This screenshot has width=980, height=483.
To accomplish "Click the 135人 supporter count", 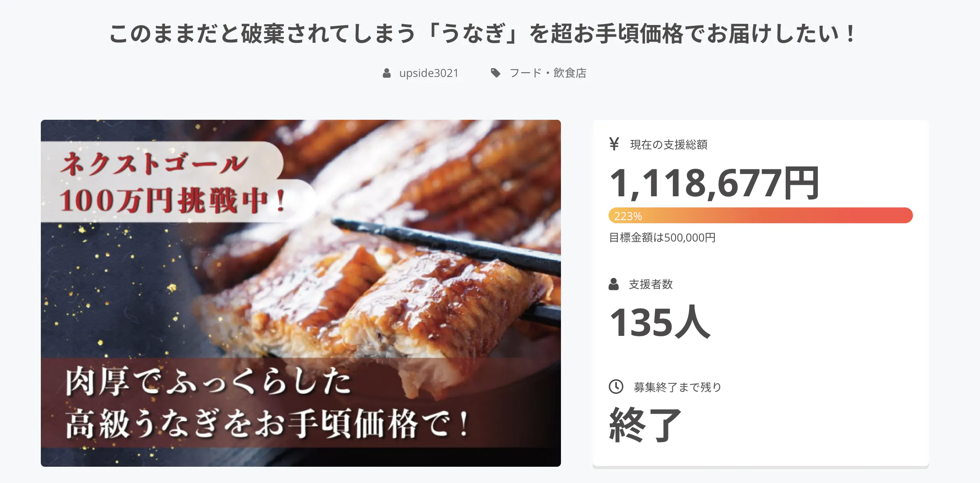I will click(x=660, y=322).
